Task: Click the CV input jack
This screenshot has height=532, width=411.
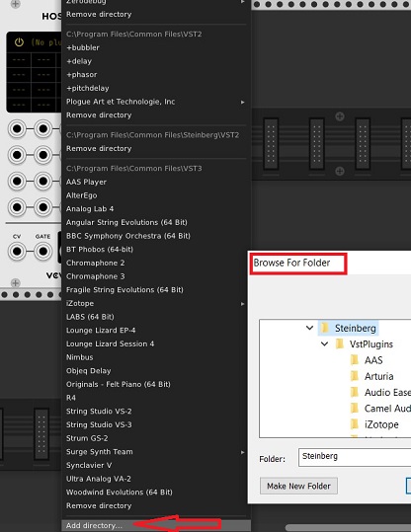Action: [17, 252]
